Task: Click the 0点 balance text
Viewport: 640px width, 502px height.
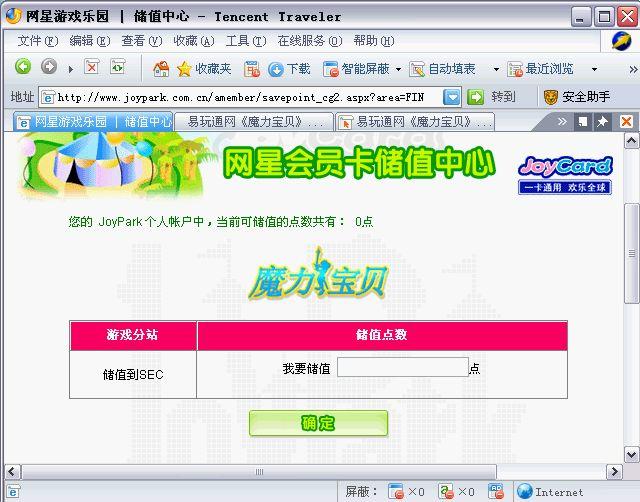Action: point(364,222)
